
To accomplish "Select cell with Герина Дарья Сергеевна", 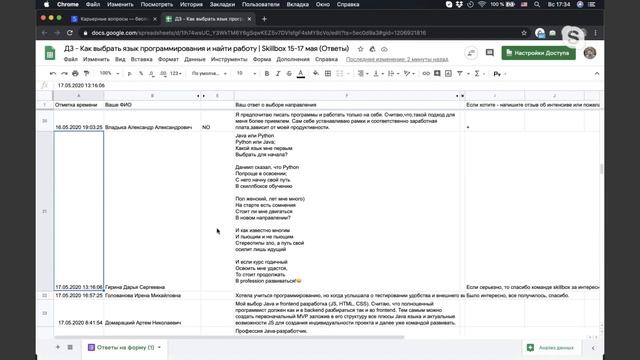I will click(x=152, y=211).
